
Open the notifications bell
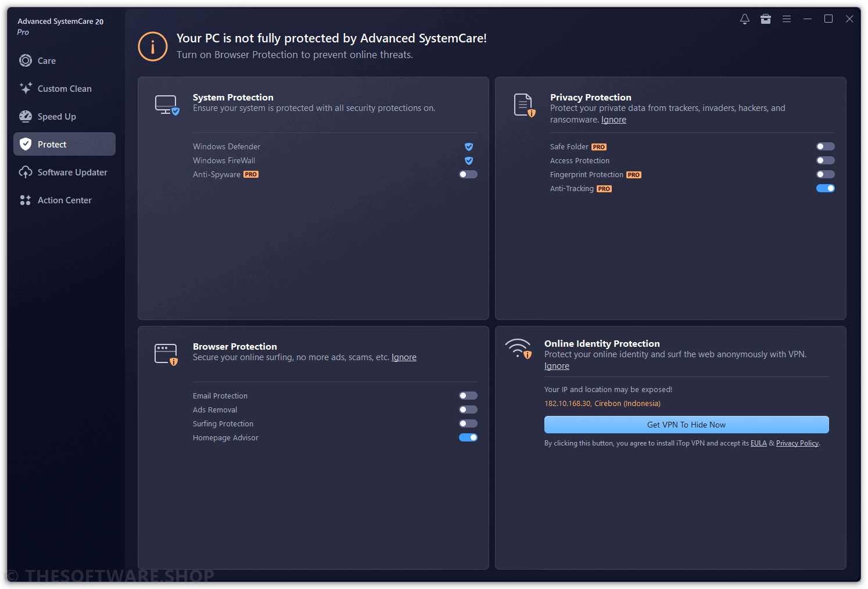point(745,19)
